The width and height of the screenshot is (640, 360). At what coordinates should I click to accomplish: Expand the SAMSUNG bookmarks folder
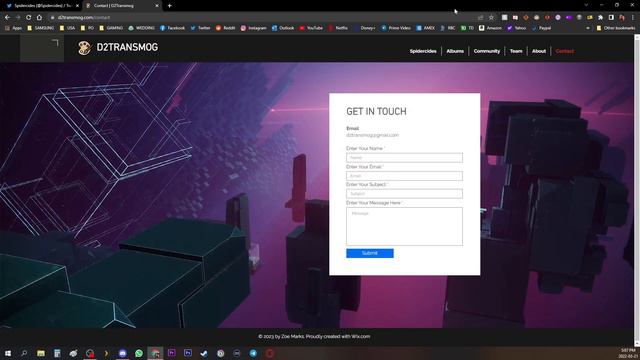click(x=40, y=28)
